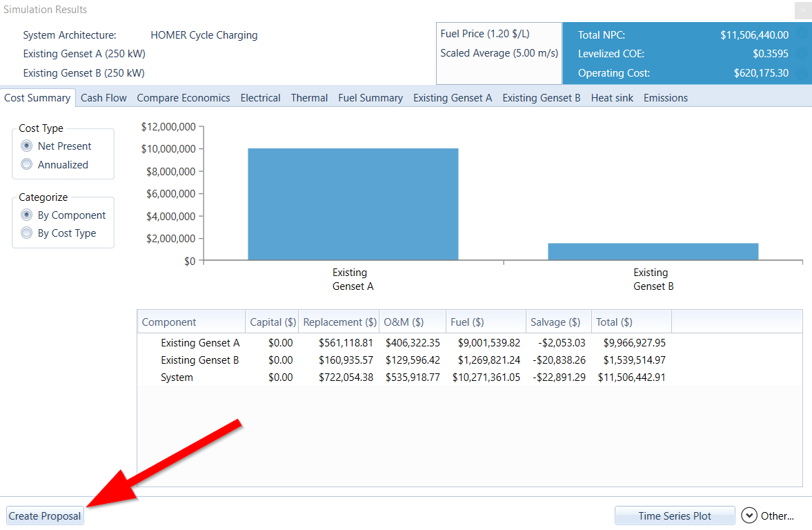Go to the Fuel Summary tab

click(370, 98)
